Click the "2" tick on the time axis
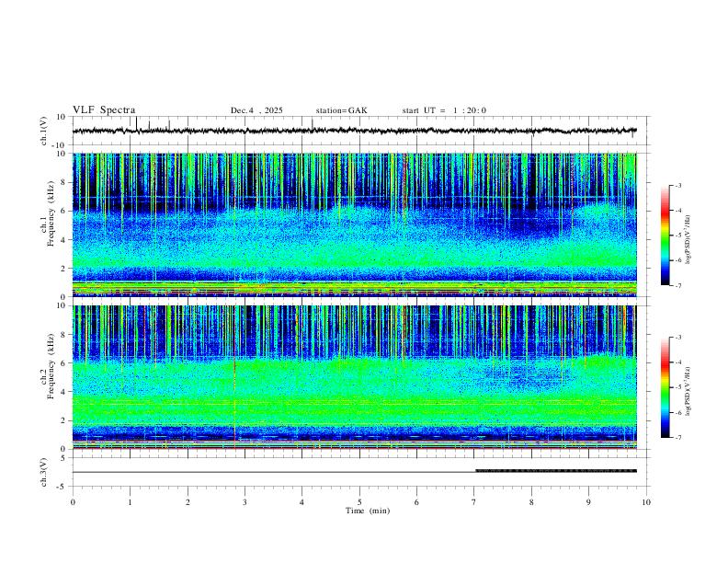The image size is (728, 563). coord(188,502)
